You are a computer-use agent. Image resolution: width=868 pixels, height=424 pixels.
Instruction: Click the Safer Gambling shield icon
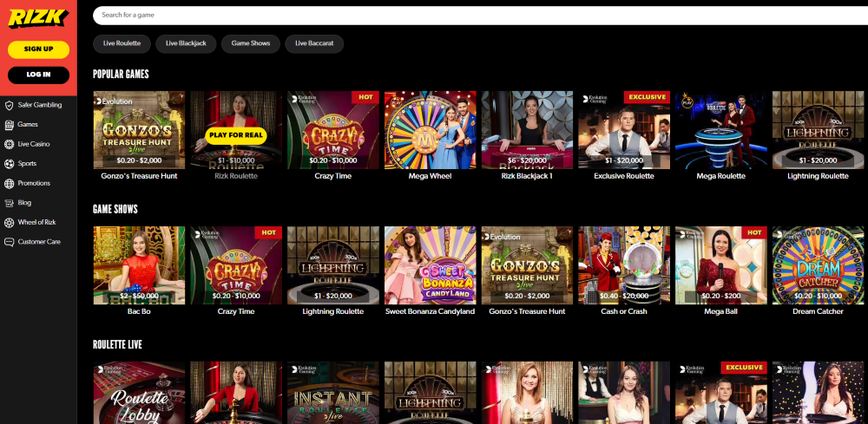[9, 105]
